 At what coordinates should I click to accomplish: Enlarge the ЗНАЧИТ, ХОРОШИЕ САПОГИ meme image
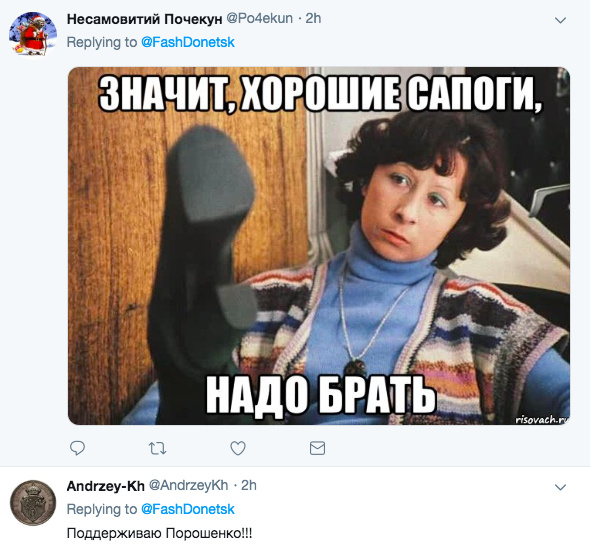tap(319, 246)
